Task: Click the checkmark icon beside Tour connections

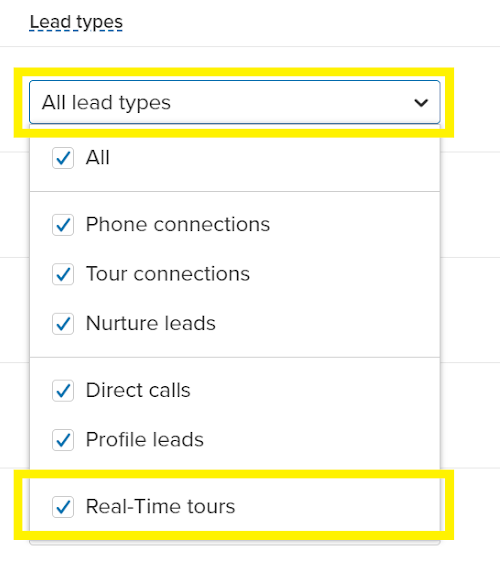Action: [x=63, y=274]
